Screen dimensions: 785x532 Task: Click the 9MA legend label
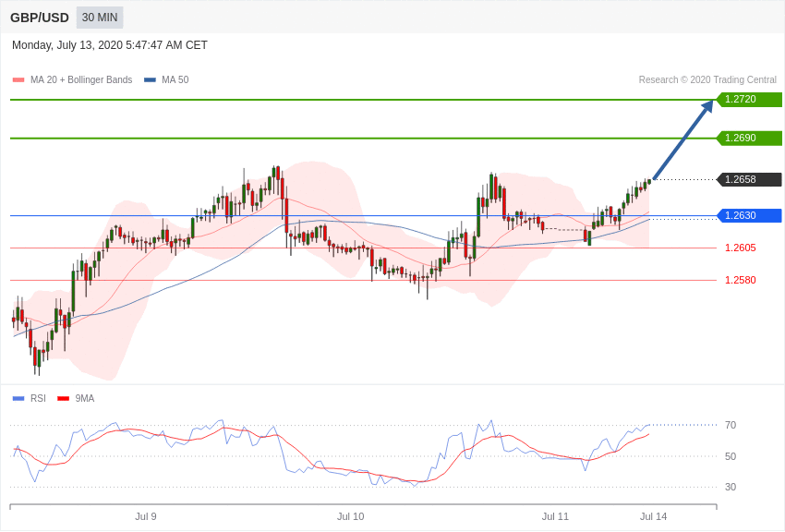click(x=85, y=398)
